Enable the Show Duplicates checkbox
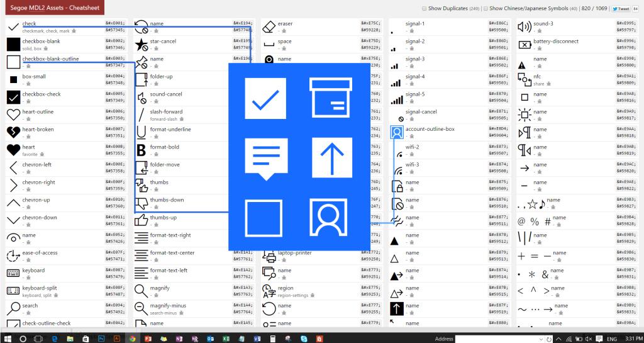 [424, 8]
